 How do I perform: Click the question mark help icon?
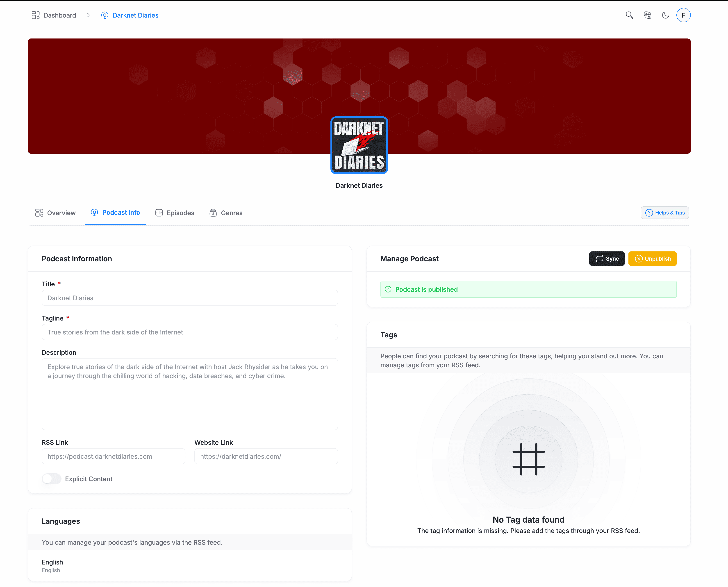point(649,213)
